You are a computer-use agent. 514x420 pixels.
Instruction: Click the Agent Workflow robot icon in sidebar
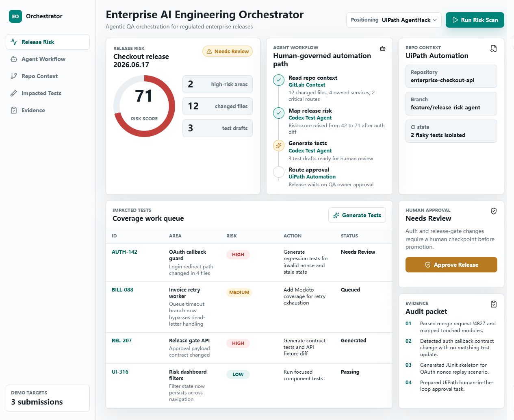click(14, 59)
